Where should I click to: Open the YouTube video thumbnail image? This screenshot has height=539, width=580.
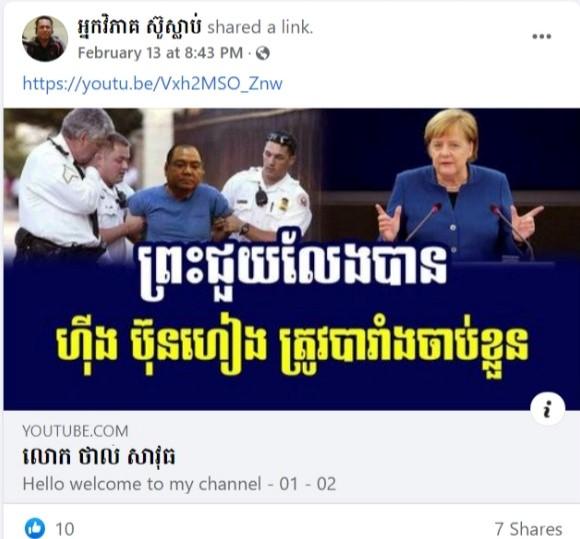click(290, 259)
